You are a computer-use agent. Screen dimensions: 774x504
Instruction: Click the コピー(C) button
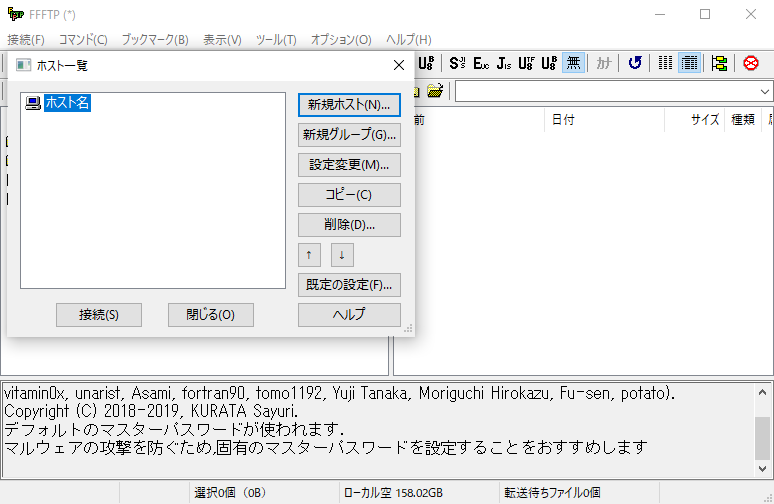(349, 195)
